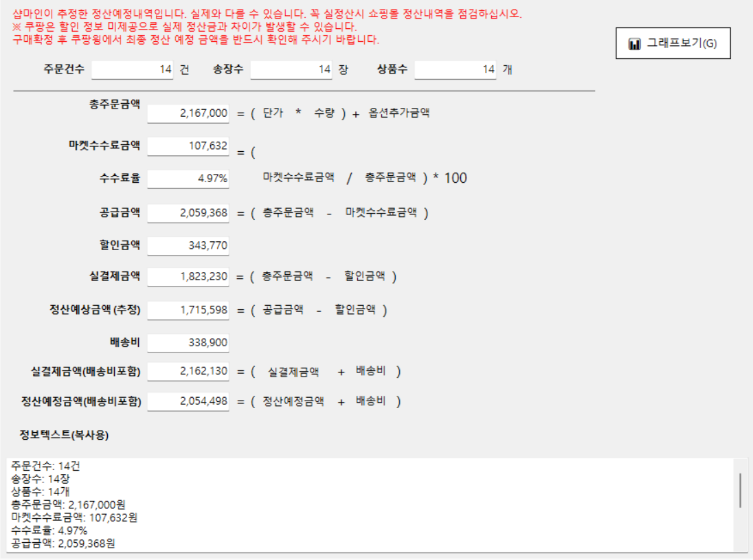Focus the 총주문금액 field showing 2,167,000
The image size is (753, 560).
(188, 114)
